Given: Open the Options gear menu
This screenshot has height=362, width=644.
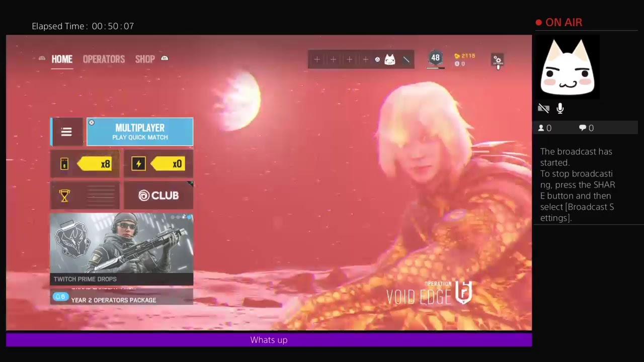Looking at the screenshot, I should [498, 60].
